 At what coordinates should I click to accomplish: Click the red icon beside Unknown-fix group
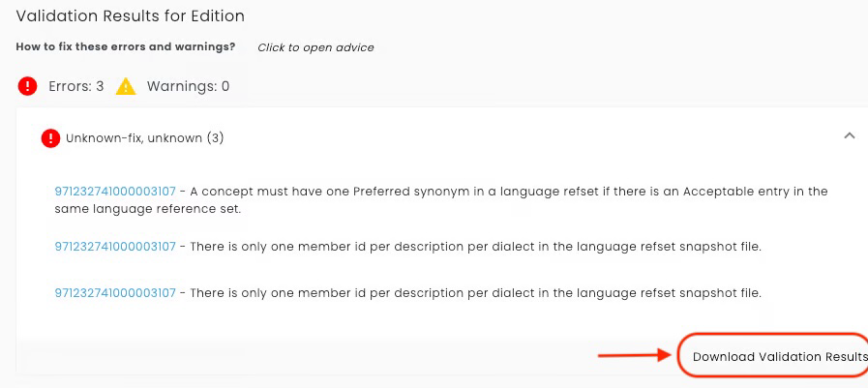(x=50, y=138)
